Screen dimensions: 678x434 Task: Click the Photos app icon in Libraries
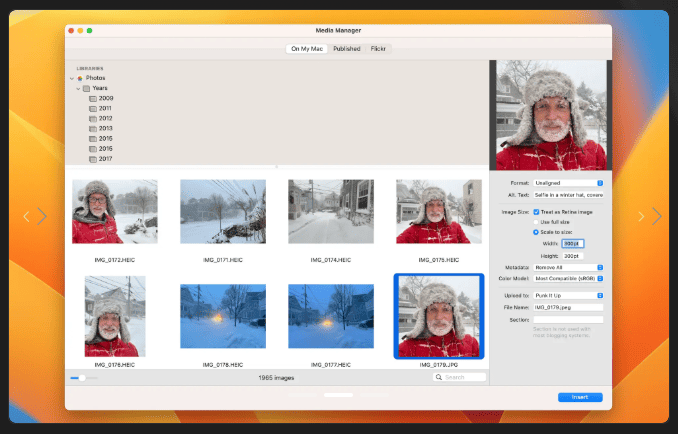(80, 78)
